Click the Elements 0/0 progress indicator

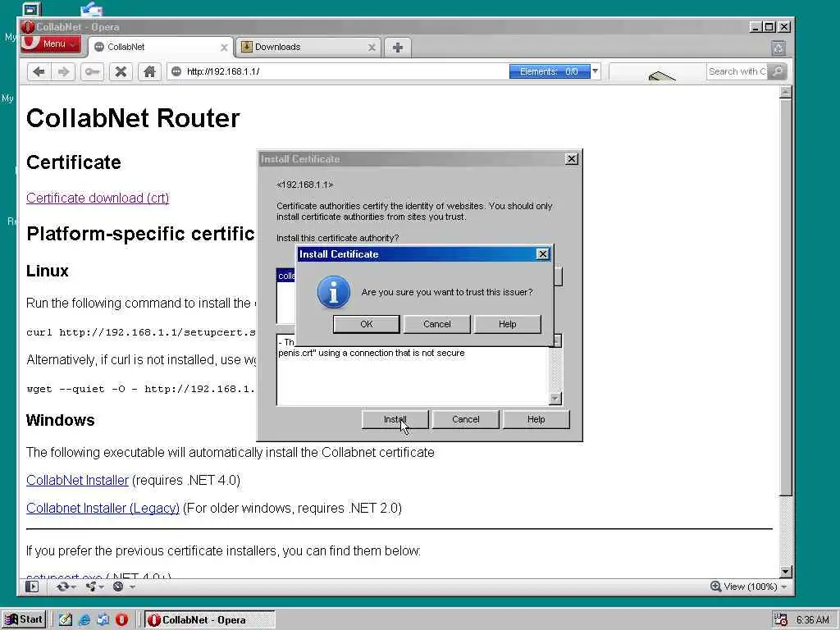pyautogui.click(x=549, y=71)
